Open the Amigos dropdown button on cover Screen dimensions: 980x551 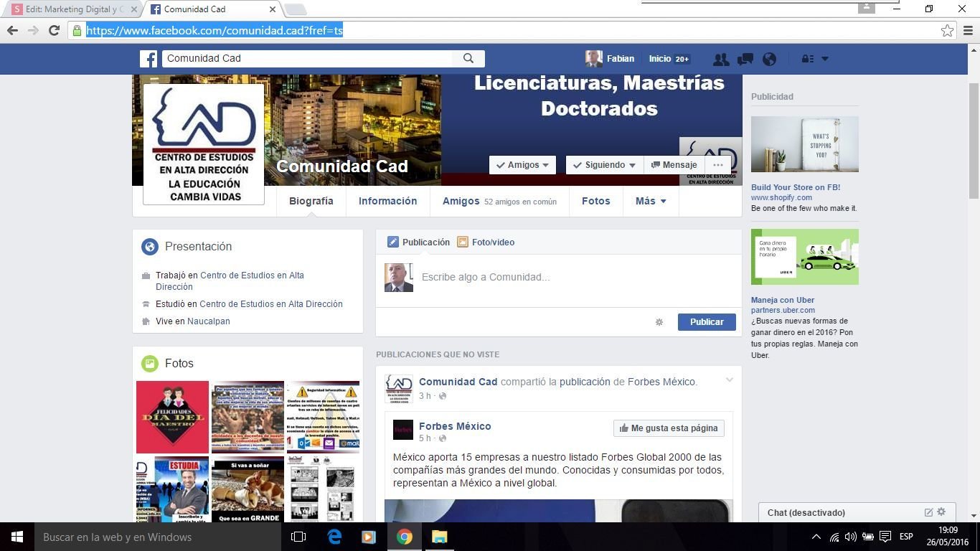point(523,165)
